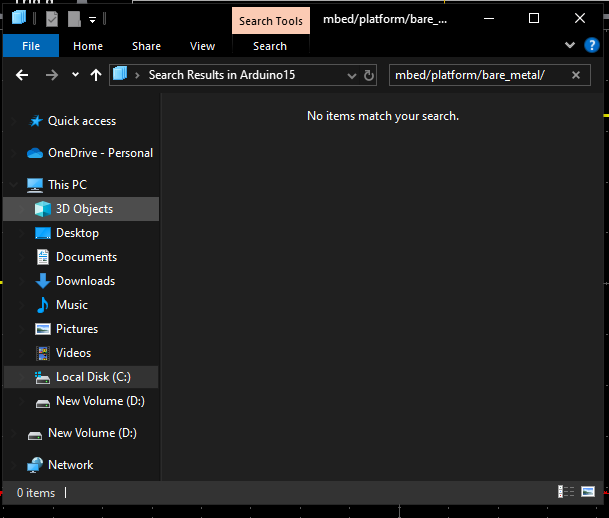Viewport: 609px width, 518px height.
Task: Click the OneDrive cloud icon
Action: tap(35, 153)
